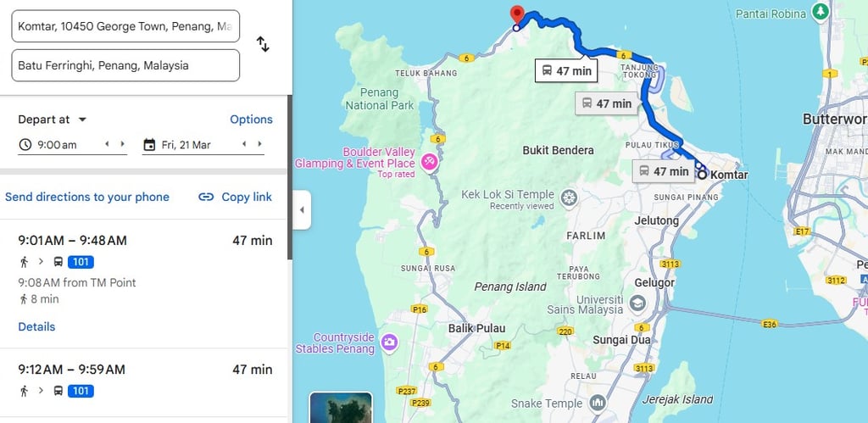Screen dimensions: 868x423
Task: Switch to satellite layer thumbnail
Action: [341, 408]
